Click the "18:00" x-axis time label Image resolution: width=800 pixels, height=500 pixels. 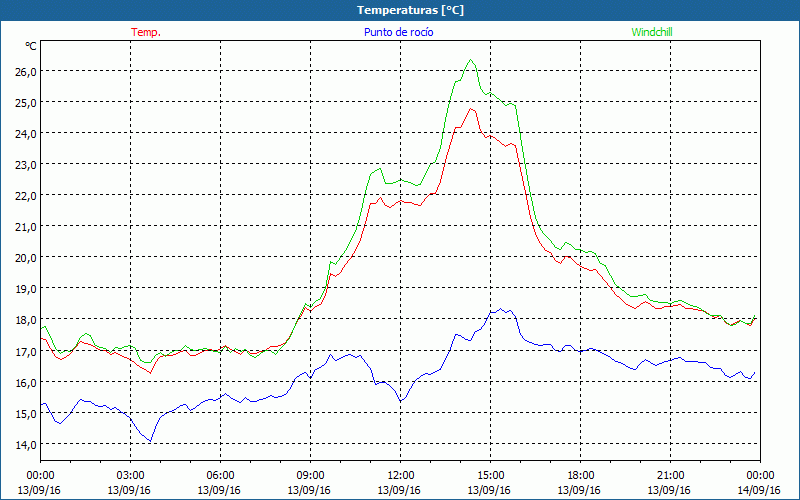(x=581, y=476)
